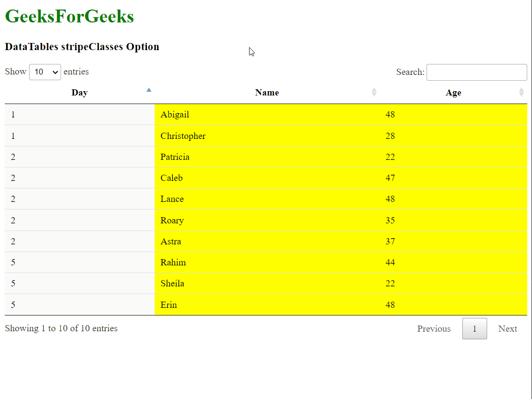This screenshot has width=532, height=399.
Task: Click the Age column sort arrows icon
Action: tap(522, 92)
